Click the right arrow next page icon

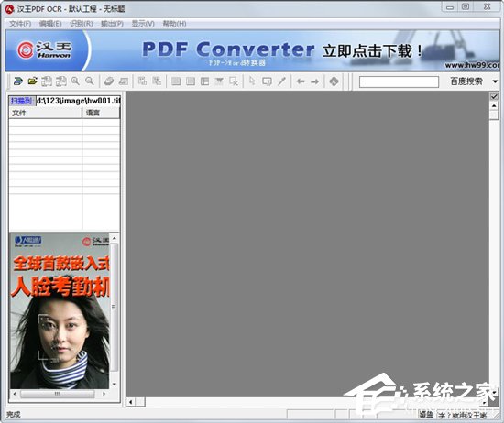point(315,81)
